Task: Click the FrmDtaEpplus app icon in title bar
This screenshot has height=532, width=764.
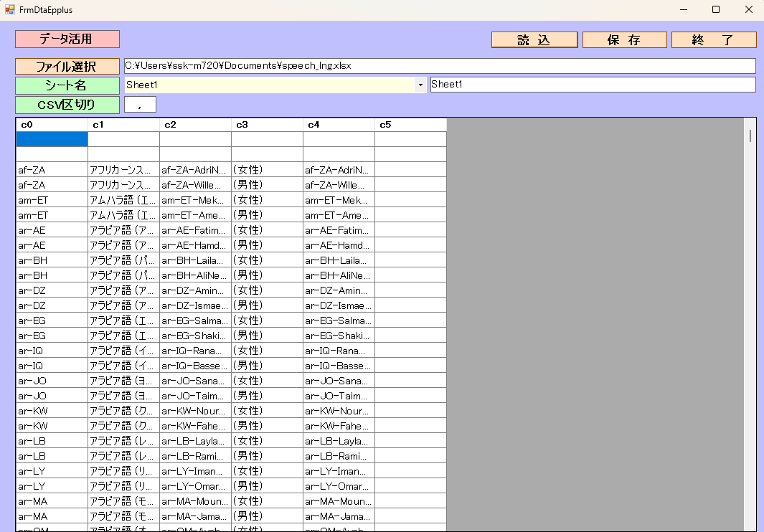Action: point(10,10)
